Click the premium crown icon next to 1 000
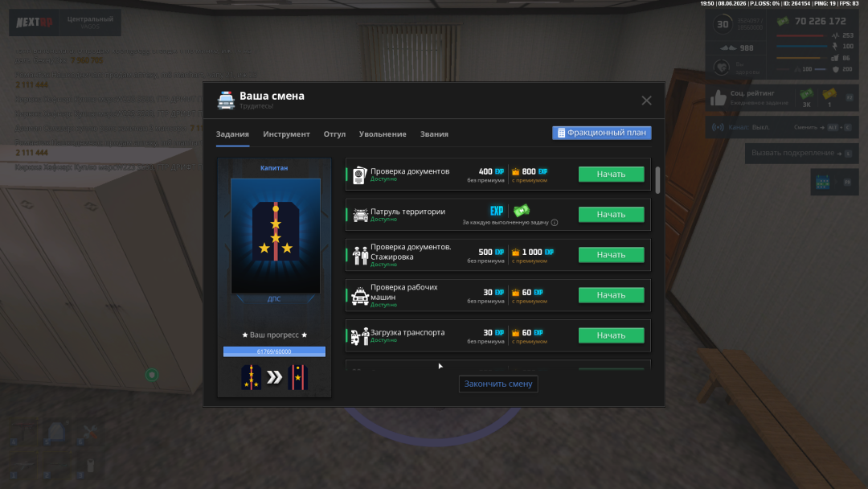This screenshot has height=489, width=868. coord(515,253)
